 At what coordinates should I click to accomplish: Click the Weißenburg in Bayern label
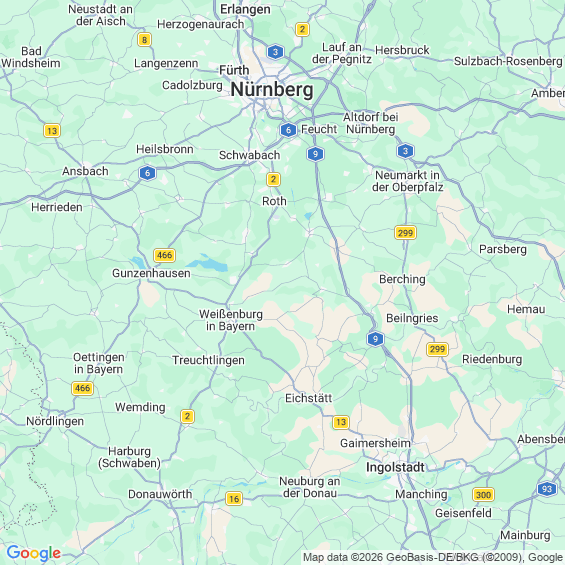(231, 320)
